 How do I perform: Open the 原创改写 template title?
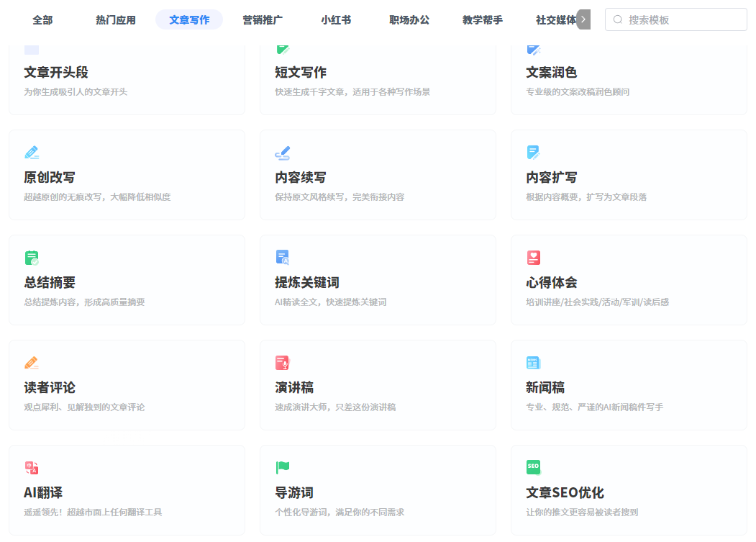[x=50, y=178]
